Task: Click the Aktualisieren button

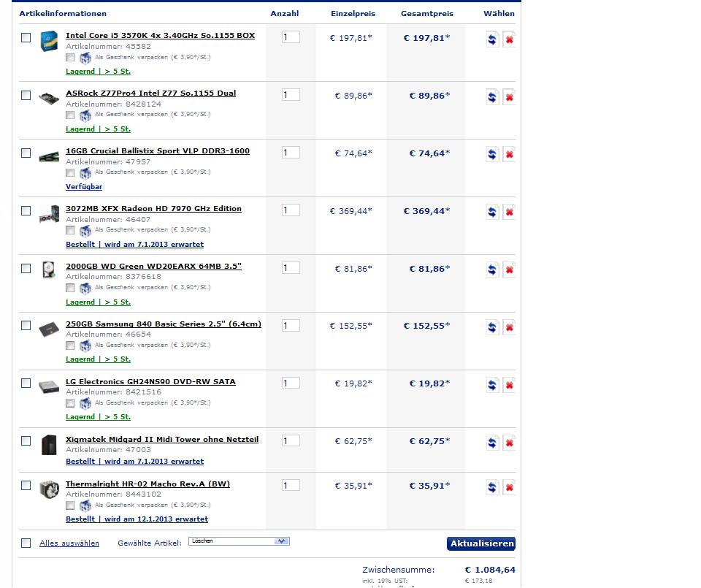Action: [481, 543]
